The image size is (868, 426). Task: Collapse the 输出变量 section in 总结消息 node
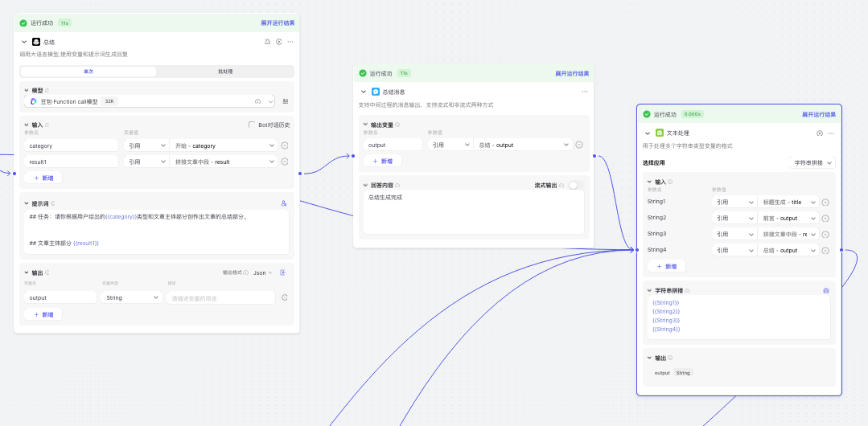(x=365, y=125)
